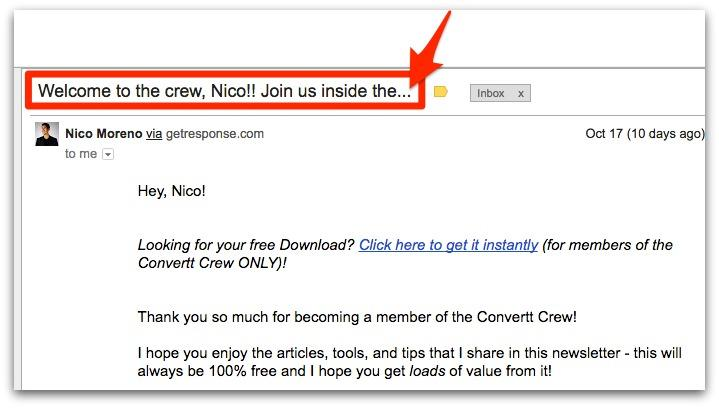Remove the Inbox label with its x
Viewport: 719px width, 408px height.
520,93
